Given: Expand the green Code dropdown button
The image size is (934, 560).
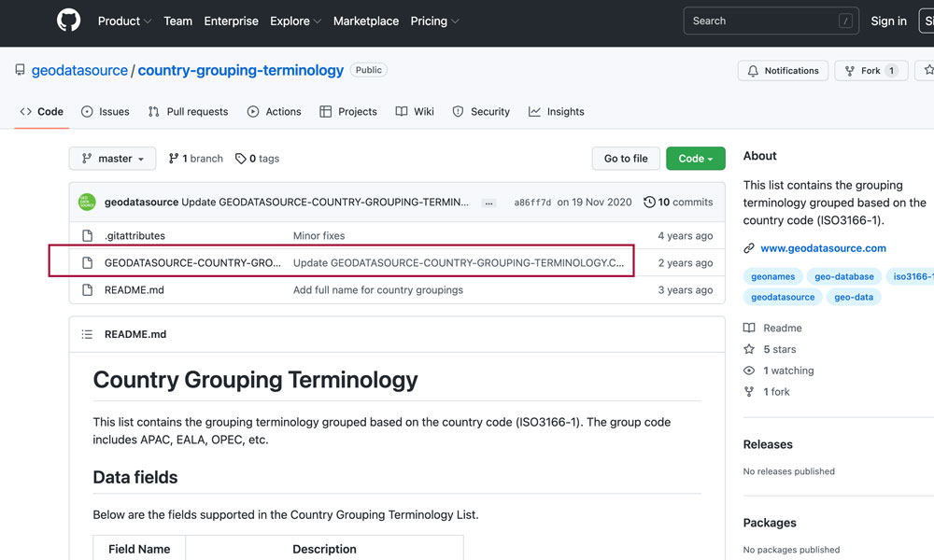Looking at the screenshot, I should click(695, 159).
